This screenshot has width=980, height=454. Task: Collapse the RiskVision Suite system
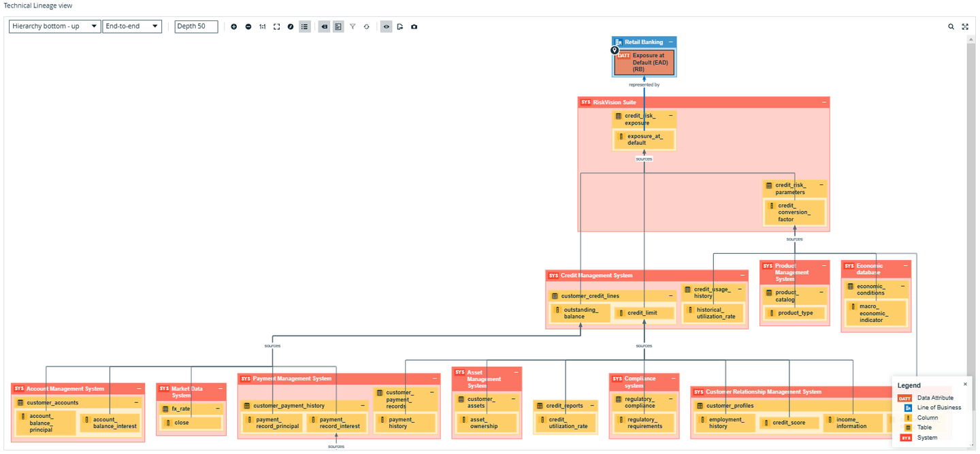(824, 102)
